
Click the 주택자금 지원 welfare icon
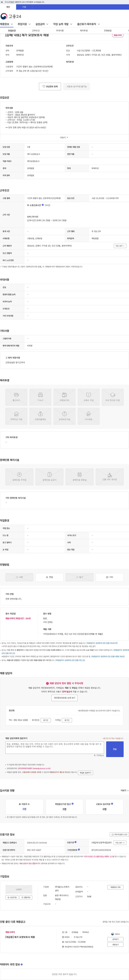click(x=16, y=416)
